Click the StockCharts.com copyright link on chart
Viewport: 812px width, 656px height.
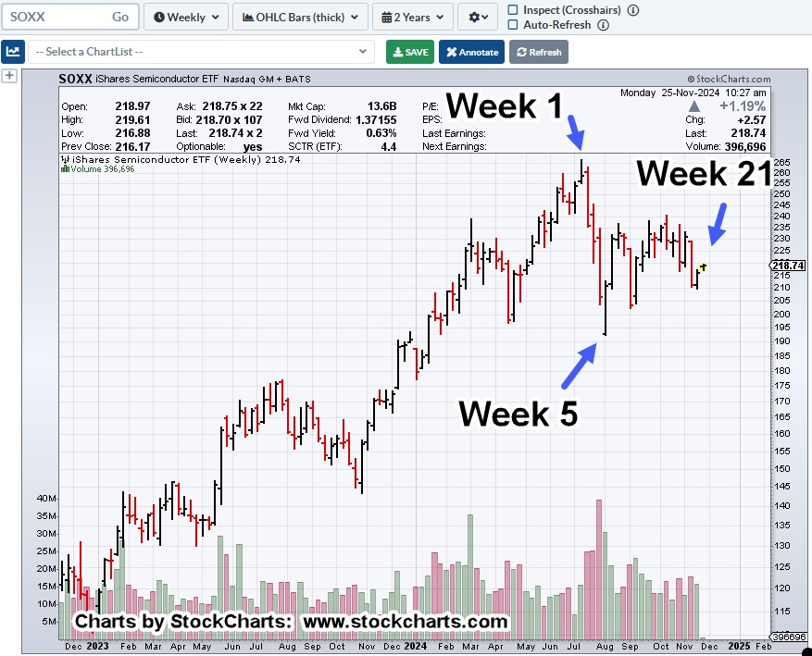coord(728,80)
